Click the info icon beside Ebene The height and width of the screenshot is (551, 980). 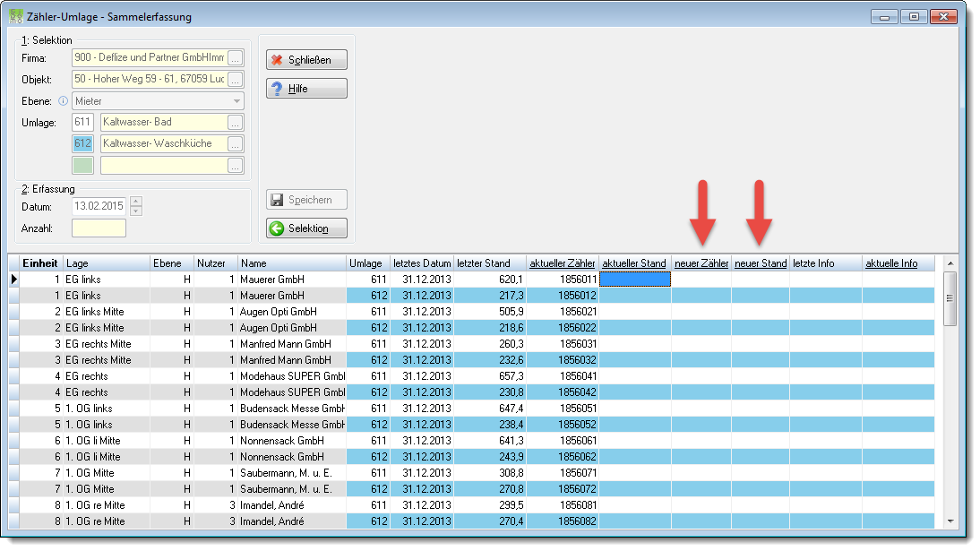point(63,100)
